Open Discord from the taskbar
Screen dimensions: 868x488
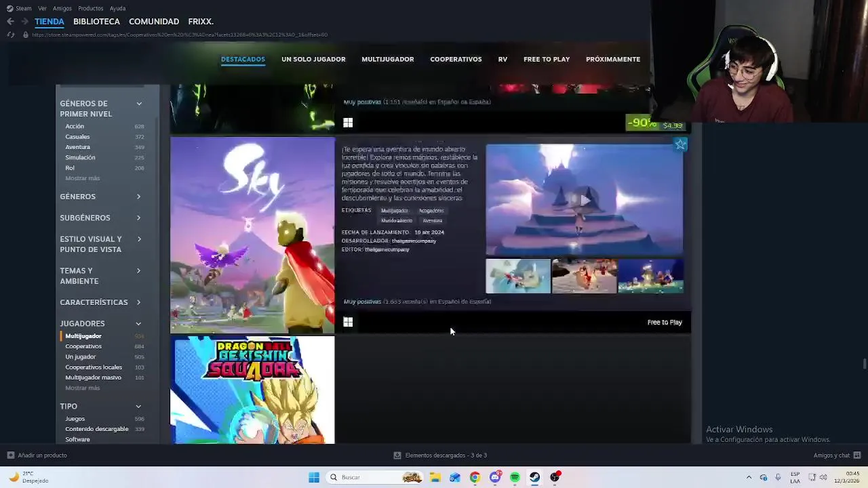(495, 477)
